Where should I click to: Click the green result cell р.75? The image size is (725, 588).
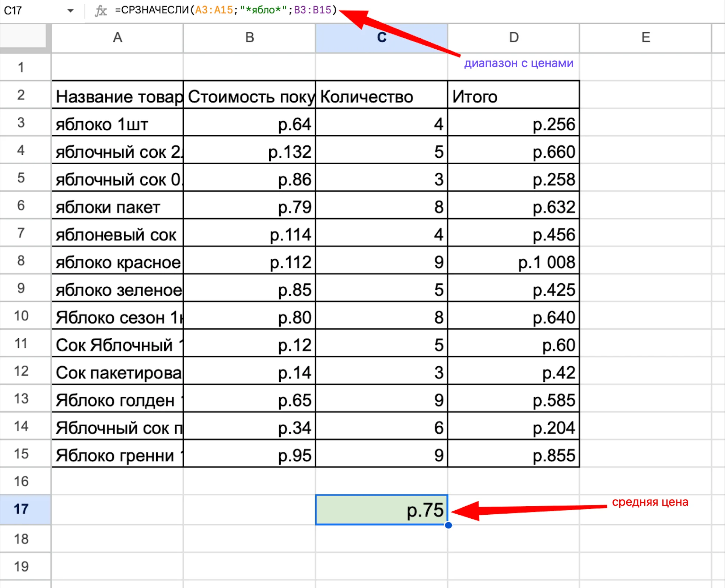click(x=381, y=510)
